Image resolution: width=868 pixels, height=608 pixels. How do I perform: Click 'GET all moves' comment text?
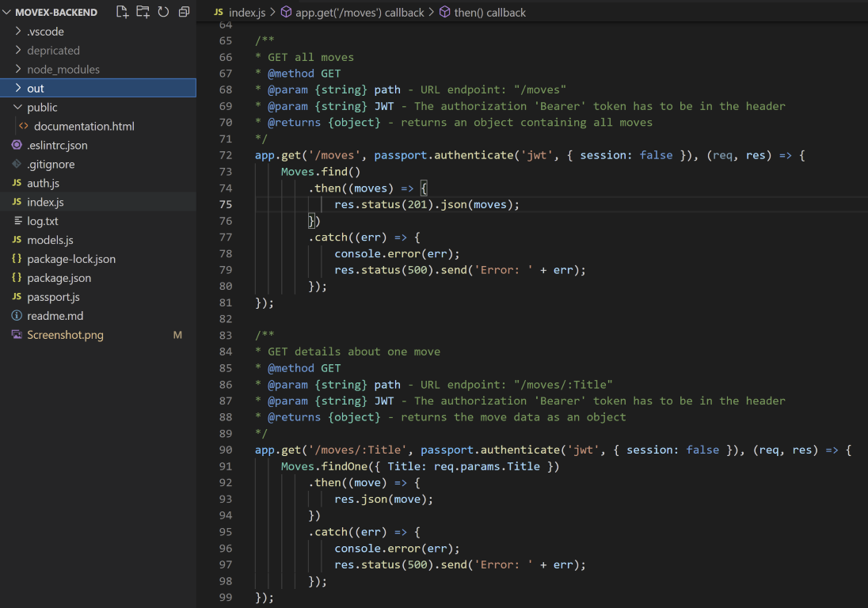[x=310, y=57]
